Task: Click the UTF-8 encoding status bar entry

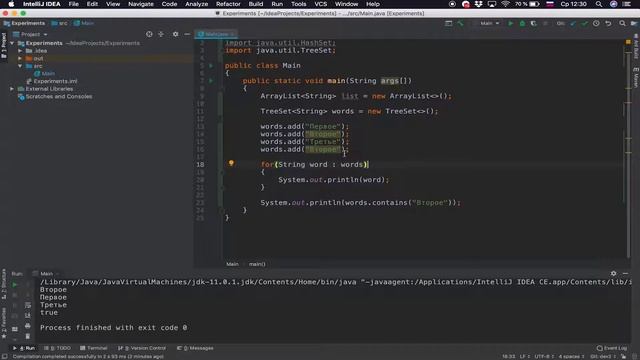Action: point(544,356)
